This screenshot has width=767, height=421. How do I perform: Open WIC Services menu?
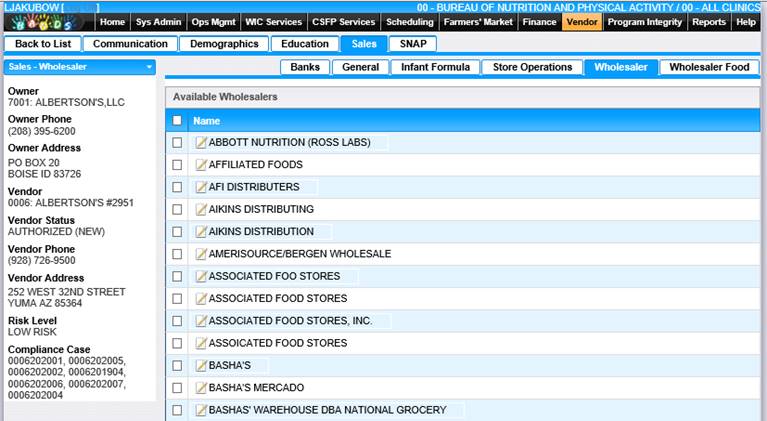pos(273,22)
